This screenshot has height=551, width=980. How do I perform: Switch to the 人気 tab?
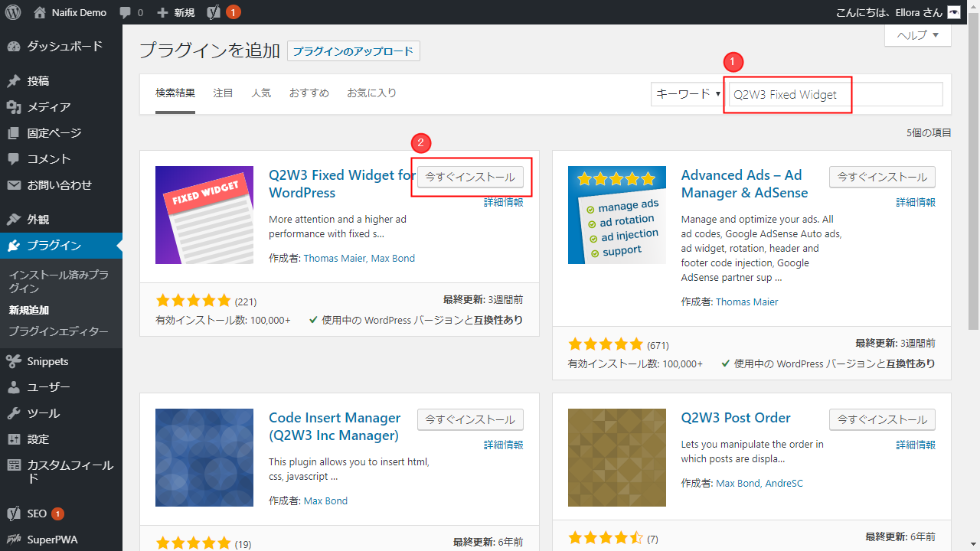click(261, 93)
